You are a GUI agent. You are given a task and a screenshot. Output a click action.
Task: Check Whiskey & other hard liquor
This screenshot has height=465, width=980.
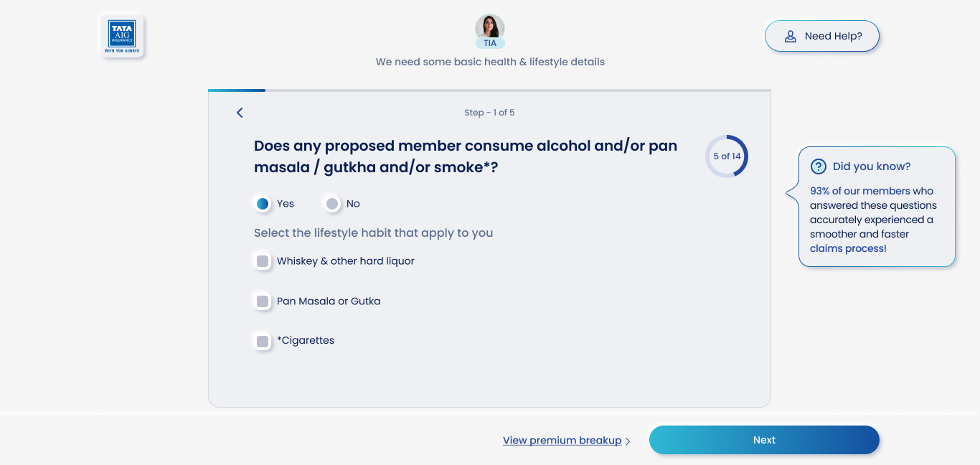click(263, 261)
